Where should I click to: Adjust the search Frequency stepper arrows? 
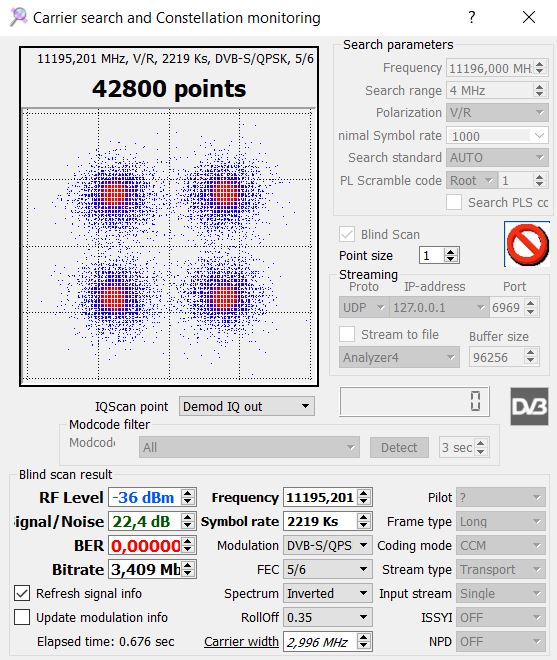(540, 68)
